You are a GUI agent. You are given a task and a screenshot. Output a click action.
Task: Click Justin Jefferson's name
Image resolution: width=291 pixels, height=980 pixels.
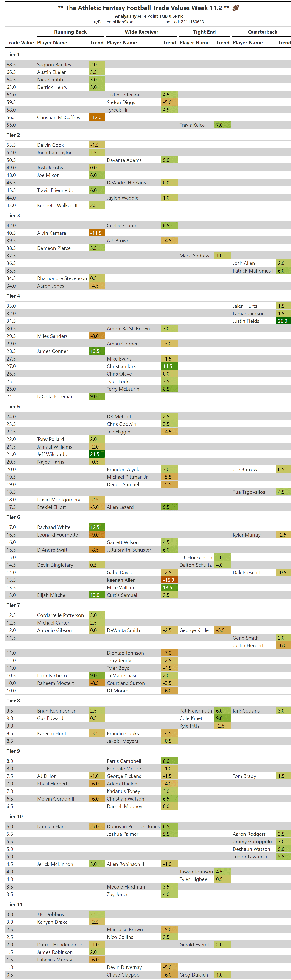(x=123, y=95)
